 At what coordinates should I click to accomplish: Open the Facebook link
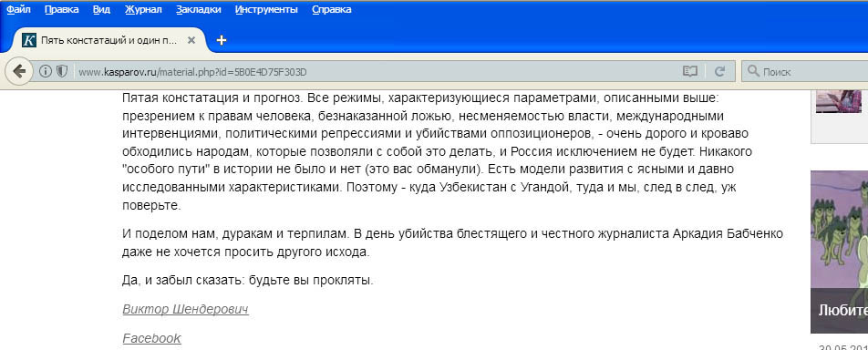tap(151, 338)
